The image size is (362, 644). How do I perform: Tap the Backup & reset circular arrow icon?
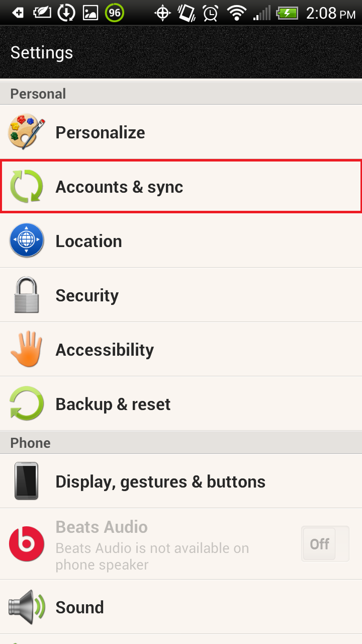click(27, 404)
